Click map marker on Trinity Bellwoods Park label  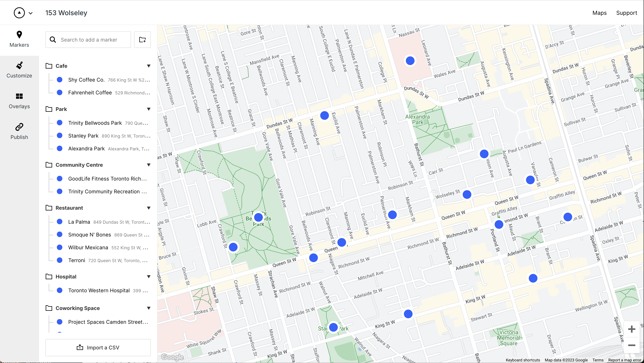point(258,217)
